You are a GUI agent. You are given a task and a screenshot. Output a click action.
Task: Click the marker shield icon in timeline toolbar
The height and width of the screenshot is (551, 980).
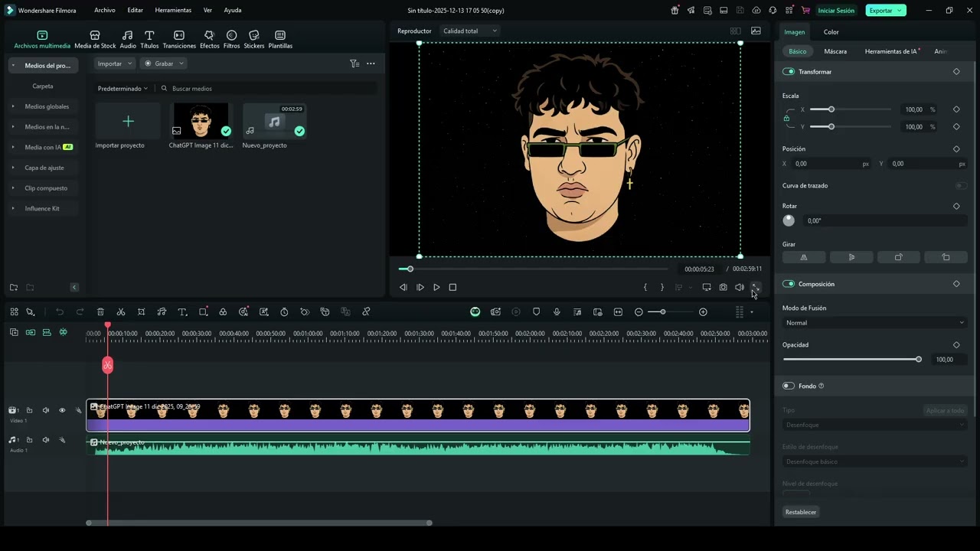coord(536,312)
